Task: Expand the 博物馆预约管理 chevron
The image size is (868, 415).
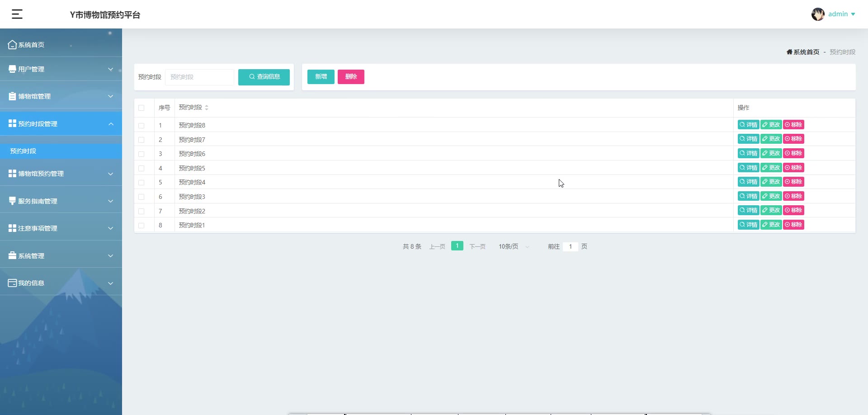Action: coord(110,174)
